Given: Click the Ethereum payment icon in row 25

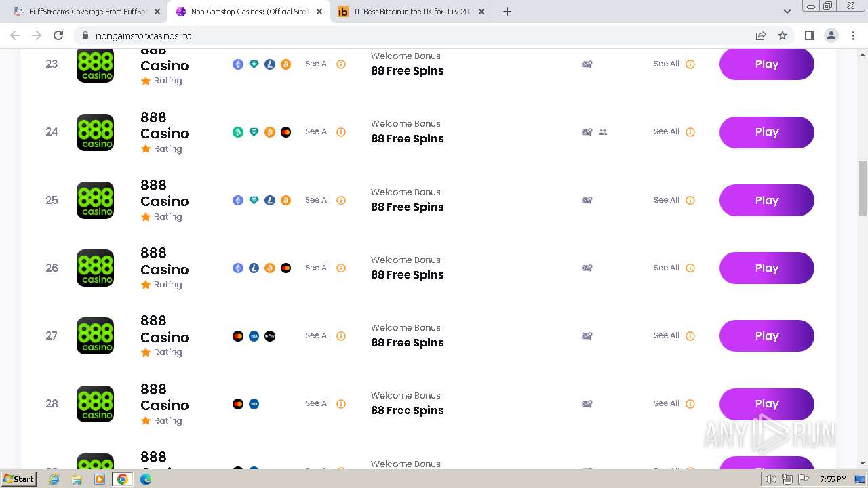Looking at the screenshot, I should click(238, 200).
